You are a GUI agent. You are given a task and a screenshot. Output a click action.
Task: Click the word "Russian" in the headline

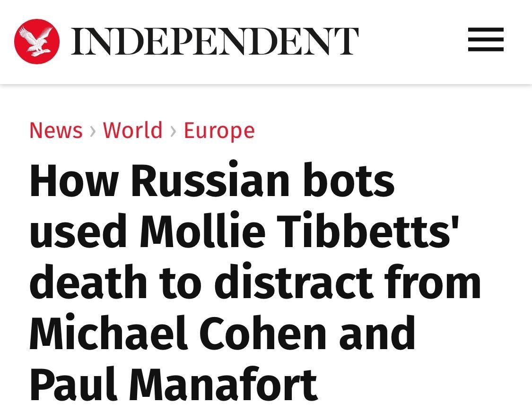tap(210, 180)
